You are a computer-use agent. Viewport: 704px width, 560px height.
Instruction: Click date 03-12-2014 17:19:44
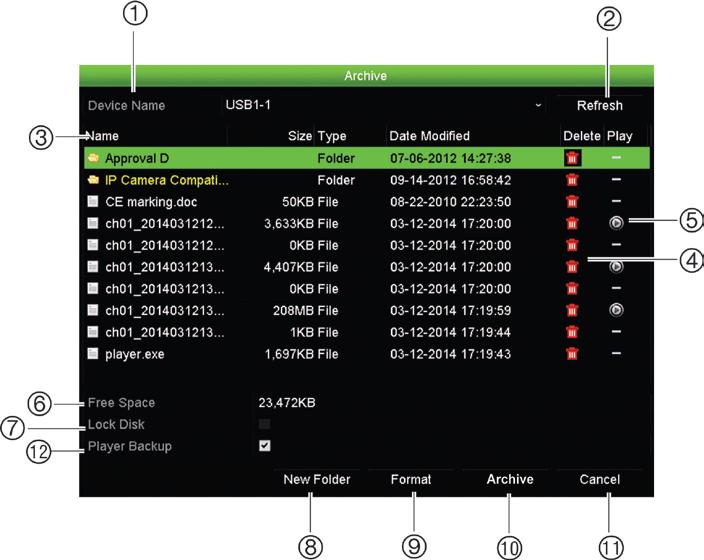(450, 332)
